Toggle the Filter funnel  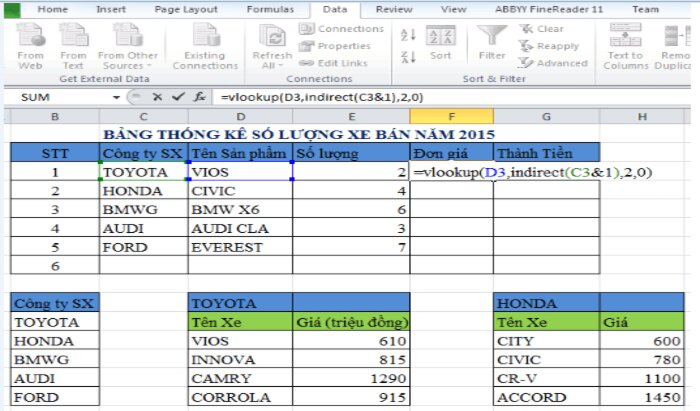tap(492, 42)
